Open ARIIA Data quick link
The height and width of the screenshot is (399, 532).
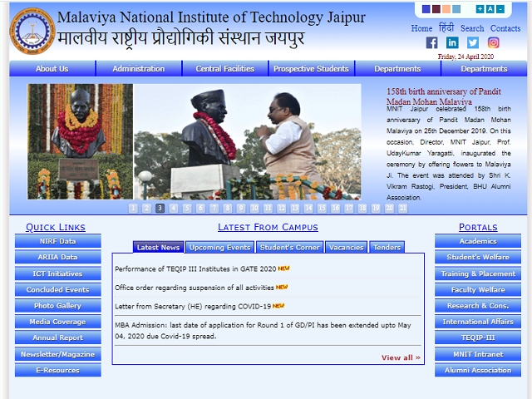[58, 257]
